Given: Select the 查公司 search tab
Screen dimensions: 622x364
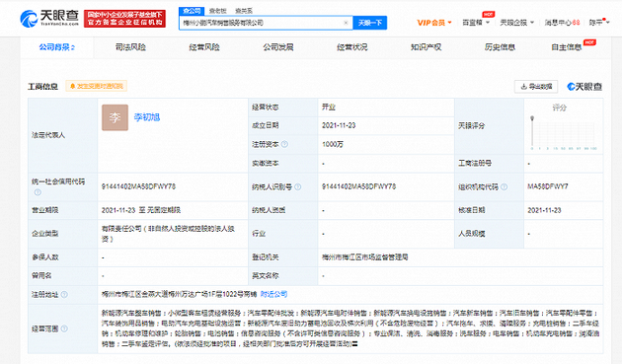Looking at the screenshot, I should coord(192,11).
